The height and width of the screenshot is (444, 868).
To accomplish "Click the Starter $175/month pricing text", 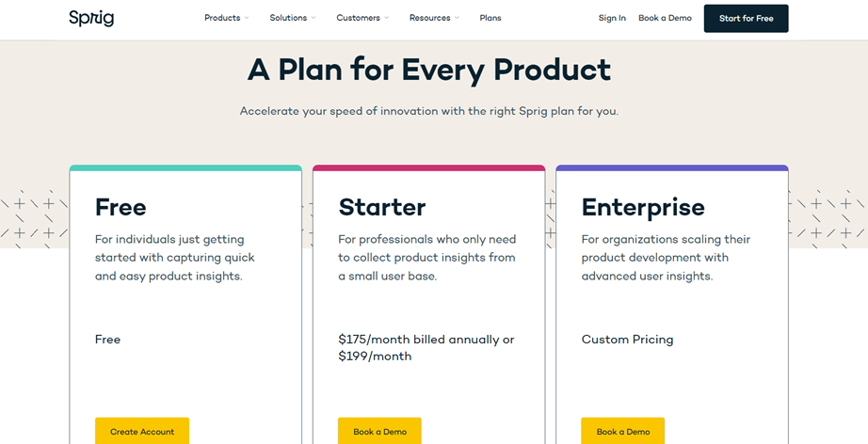I will (426, 348).
